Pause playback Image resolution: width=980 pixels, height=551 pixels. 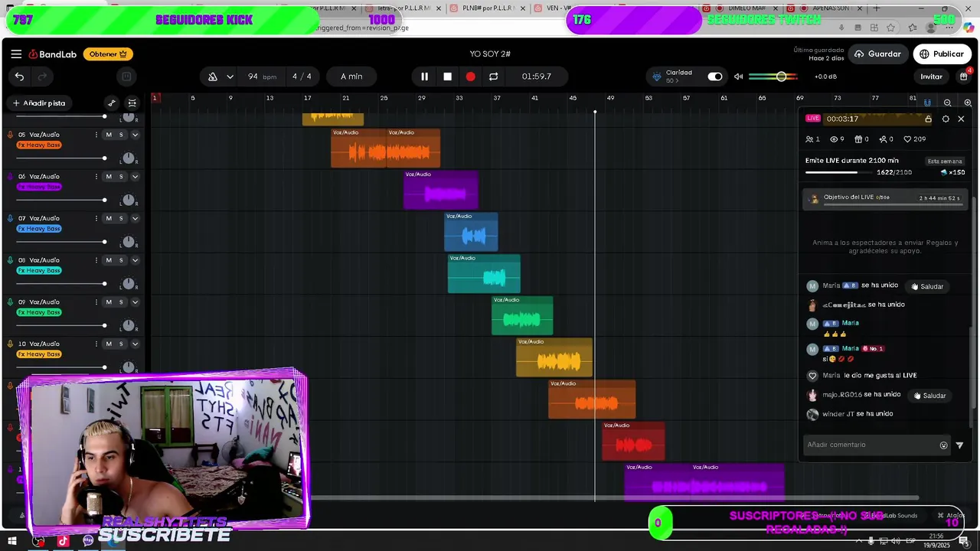(424, 77)
